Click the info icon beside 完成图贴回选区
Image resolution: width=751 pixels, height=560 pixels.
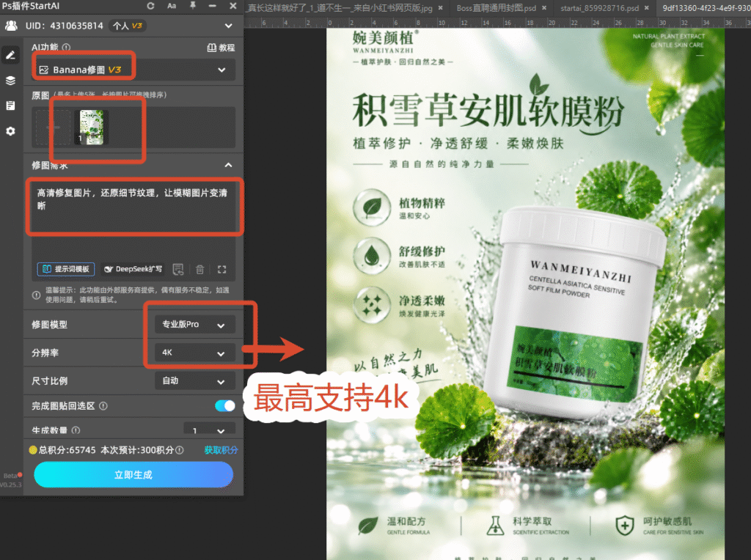click(103, 406)
